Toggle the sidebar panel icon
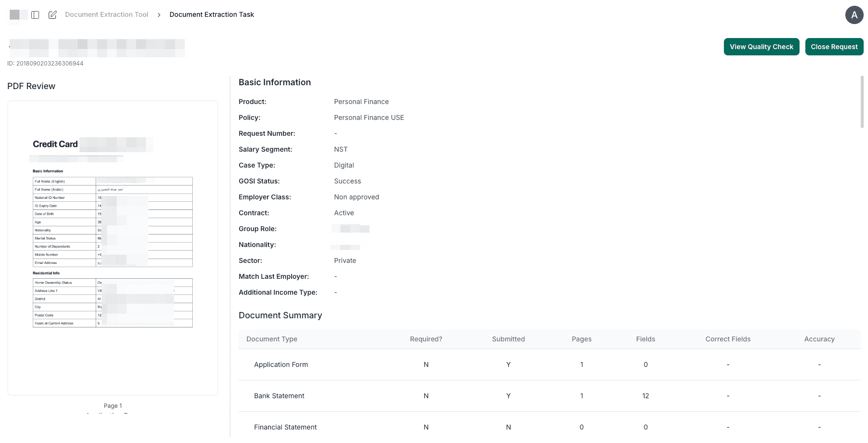 pos(35,15)
